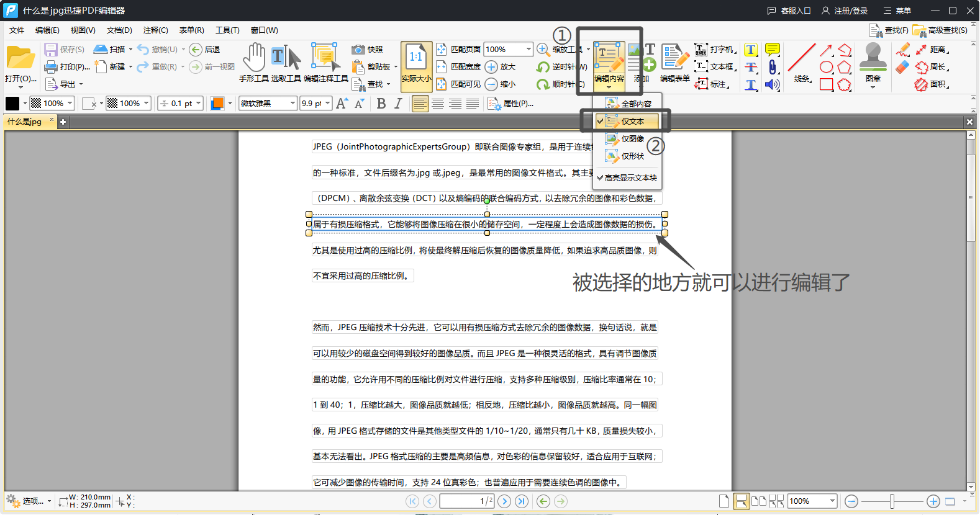Select 全部内容 in the edit content menu

[x=627, y=104]
